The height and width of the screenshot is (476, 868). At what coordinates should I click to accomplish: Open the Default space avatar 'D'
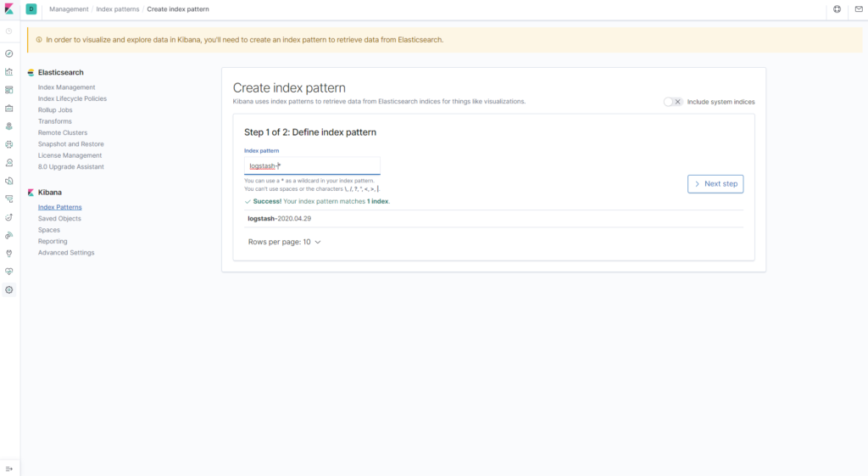tap(31, 8)
